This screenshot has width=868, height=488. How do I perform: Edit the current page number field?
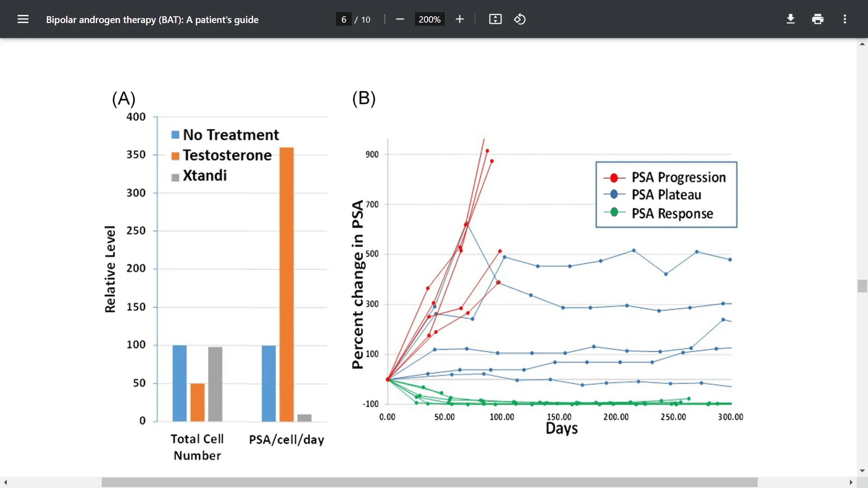(x=344, y=19)
